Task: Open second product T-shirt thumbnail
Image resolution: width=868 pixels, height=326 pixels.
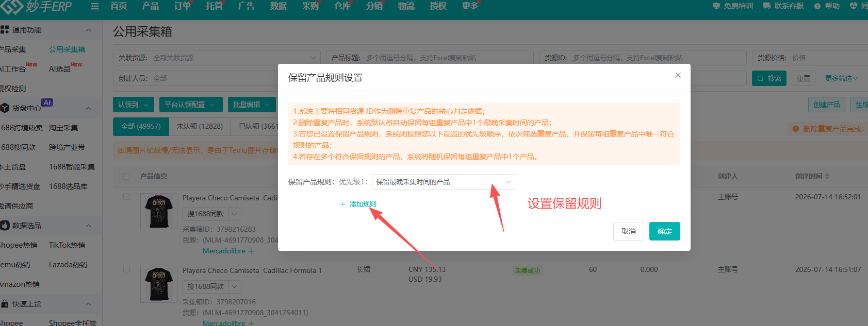Action: tap(159, 284)
